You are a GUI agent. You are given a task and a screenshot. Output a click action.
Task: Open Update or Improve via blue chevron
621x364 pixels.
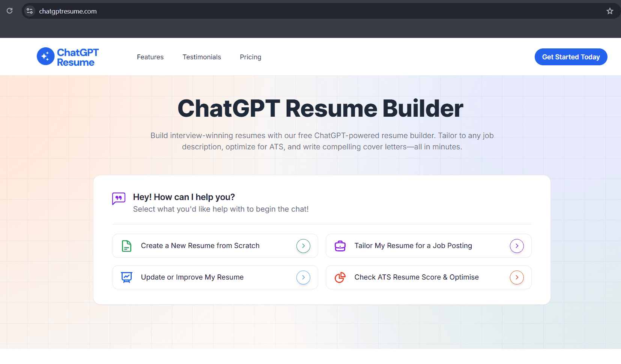click(x=303, y=277)
